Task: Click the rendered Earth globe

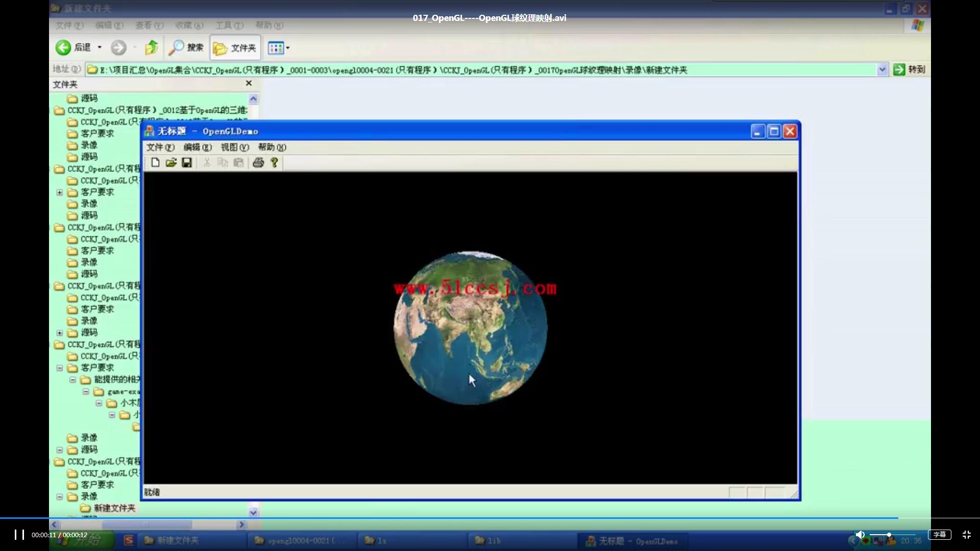Action: click(471, 328)
